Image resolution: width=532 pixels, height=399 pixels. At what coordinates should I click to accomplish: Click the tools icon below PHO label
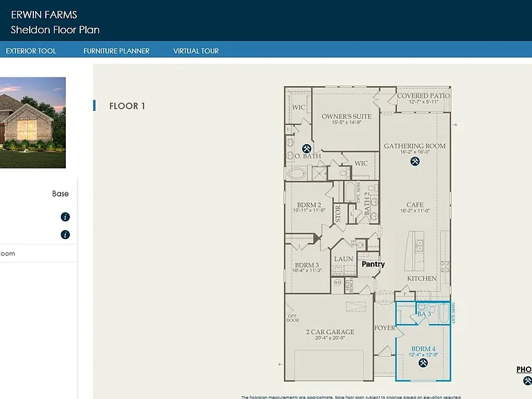coord(528,381)
